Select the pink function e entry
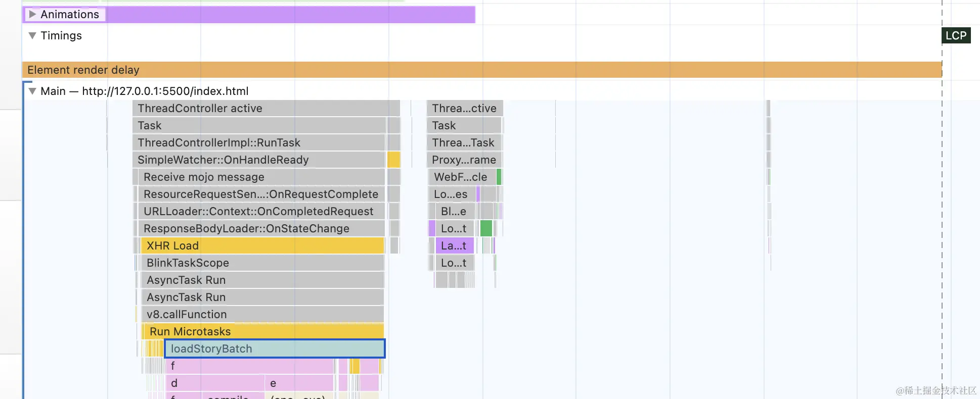The image size is (980, 399). click(299, 383)
